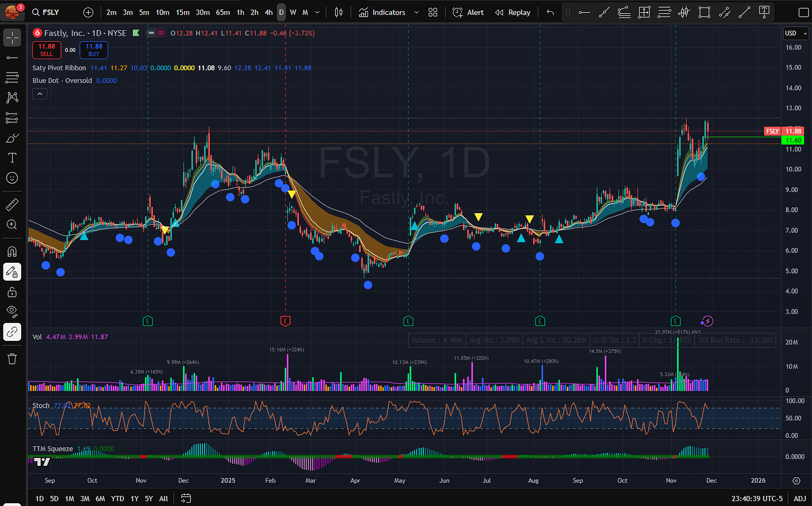The width and height of the screenshot is (812, 506).
Task: Toggle ADJ adjusted data
Action: point(800,499)
